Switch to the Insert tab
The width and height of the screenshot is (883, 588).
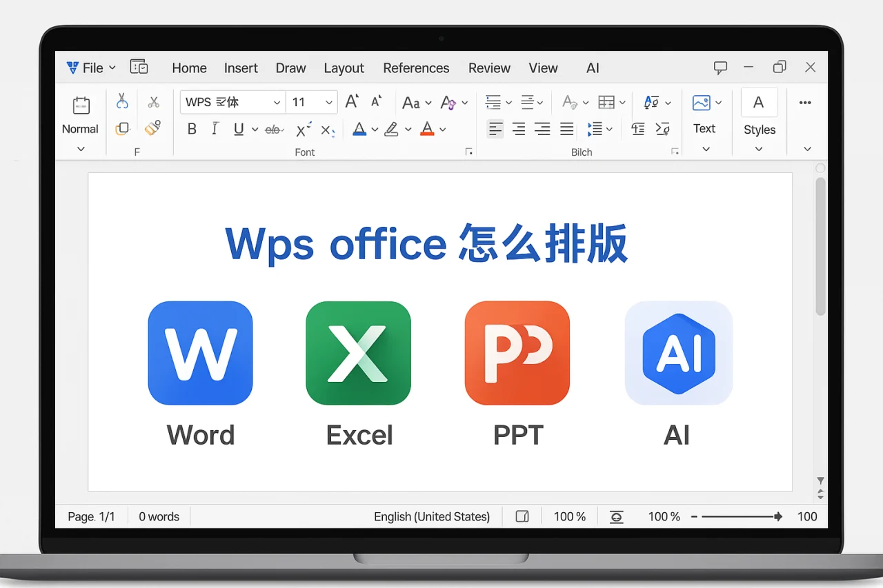pyautogui.click(x=241, y=68)
